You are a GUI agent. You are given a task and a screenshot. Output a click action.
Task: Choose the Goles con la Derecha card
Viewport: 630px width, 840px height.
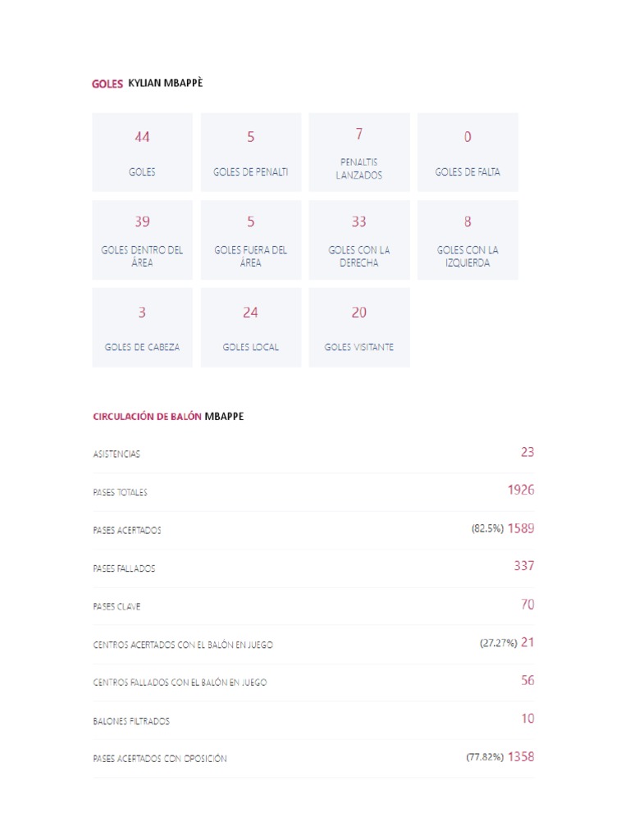[358, 240]
